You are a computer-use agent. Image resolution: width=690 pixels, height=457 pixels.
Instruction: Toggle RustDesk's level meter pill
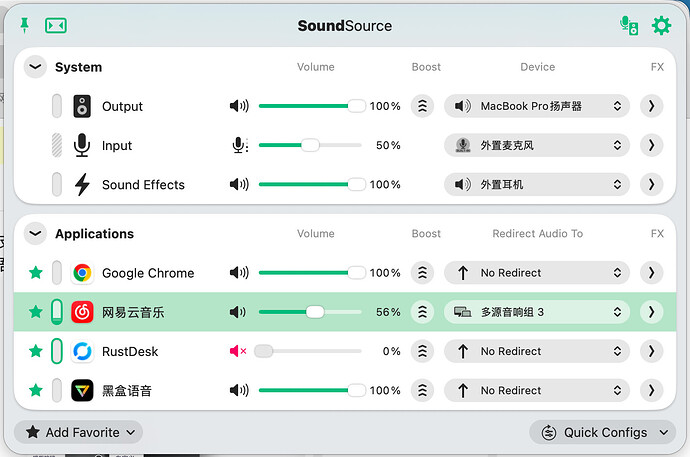tap(57, 351)
